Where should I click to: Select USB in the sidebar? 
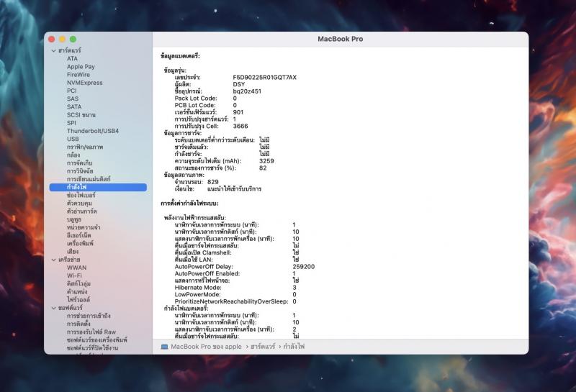[x=73, y=139]
